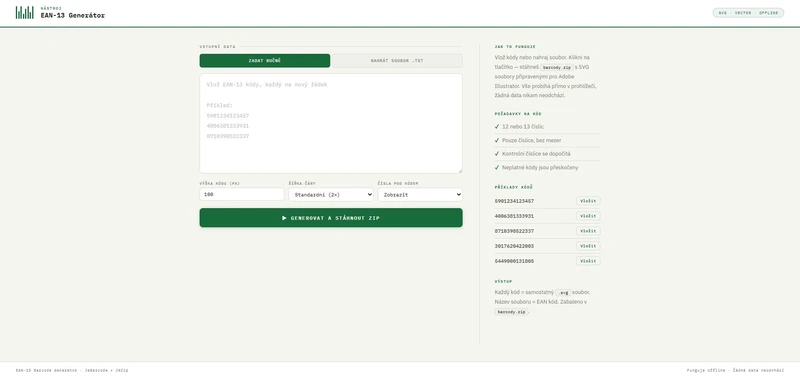Insert example code 3017620422003 via Vložit
Viewport: 800px width, 377px height.
588,246
